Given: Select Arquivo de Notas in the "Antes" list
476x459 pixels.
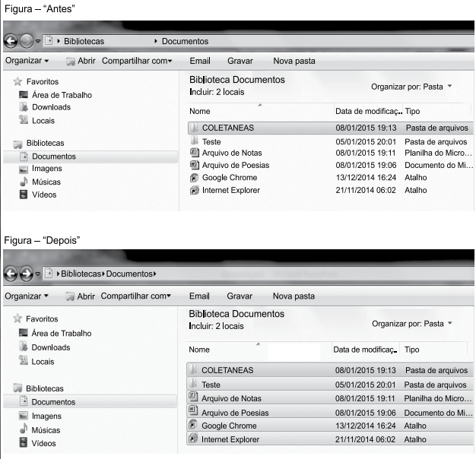Looking at the screenshot, I should point(231,153).
